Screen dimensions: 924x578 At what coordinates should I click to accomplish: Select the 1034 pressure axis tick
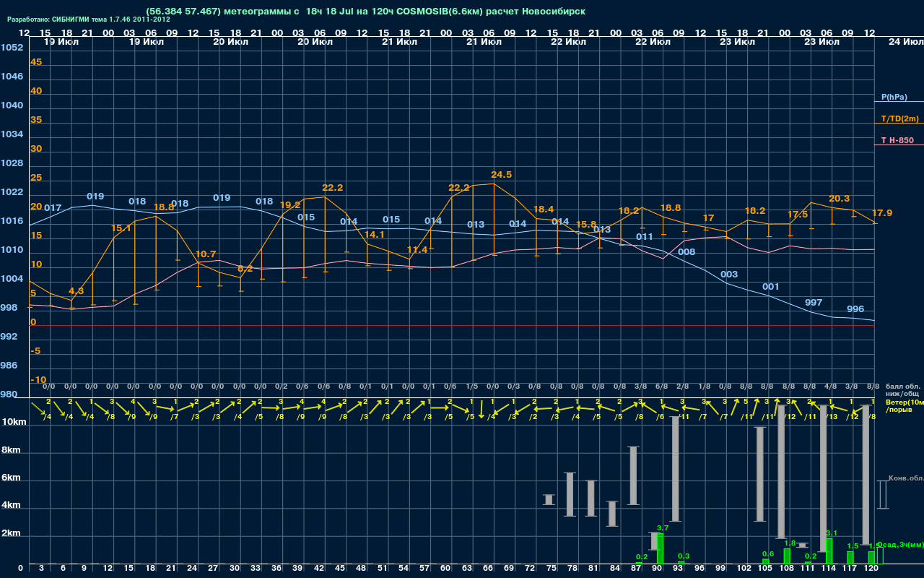pyautogui.click(x=12, y=134)
